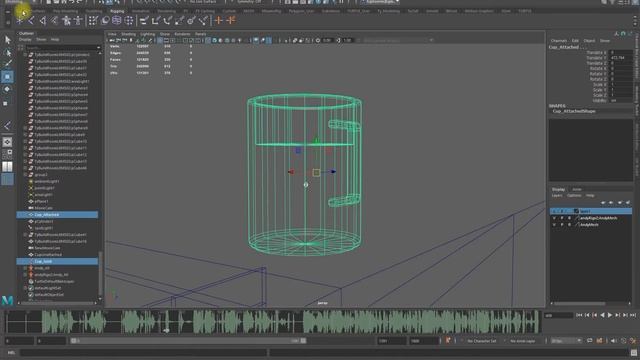Toggle visibility V of andyRigs2:AndyMesh layer

point(554,218)
